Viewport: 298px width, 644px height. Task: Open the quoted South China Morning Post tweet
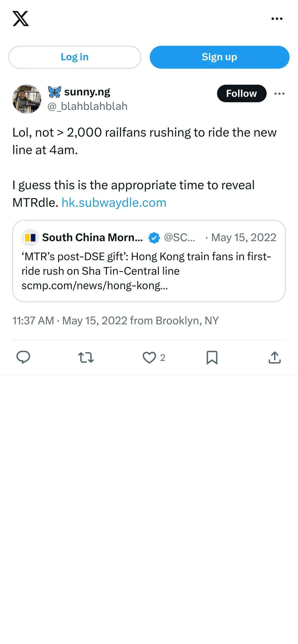149,261
